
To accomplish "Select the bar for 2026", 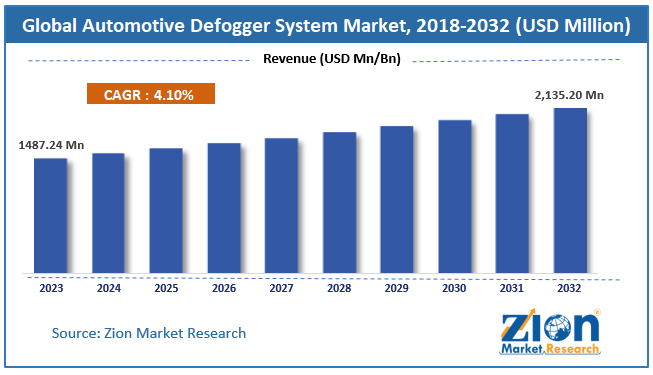I will click(224, 208).
